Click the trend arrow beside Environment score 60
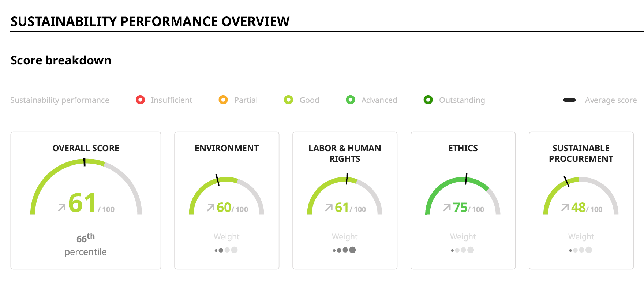The height and width of the screenshot is (284, 644). pos(210,208)
